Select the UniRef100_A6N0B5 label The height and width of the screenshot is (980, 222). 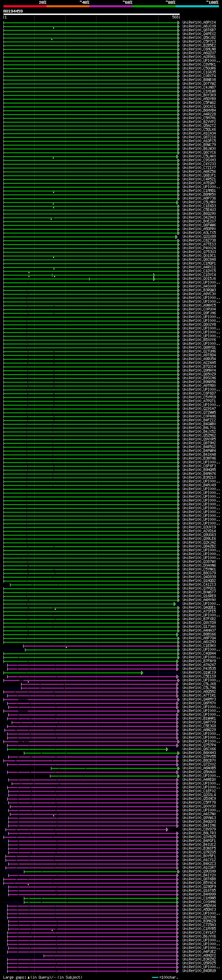199,768
